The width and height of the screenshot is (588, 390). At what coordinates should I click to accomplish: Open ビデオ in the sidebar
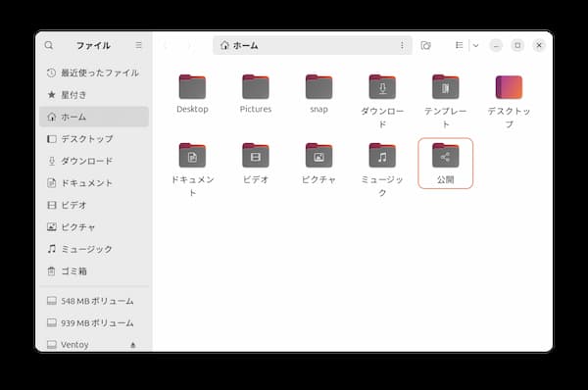click(x=94, y=205)
